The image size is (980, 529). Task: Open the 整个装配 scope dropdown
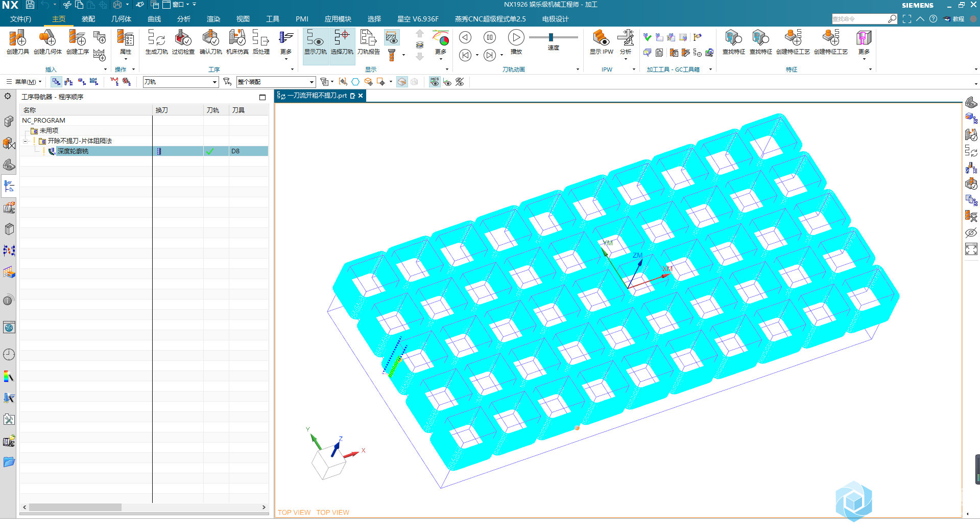click(x=276, y=82)
